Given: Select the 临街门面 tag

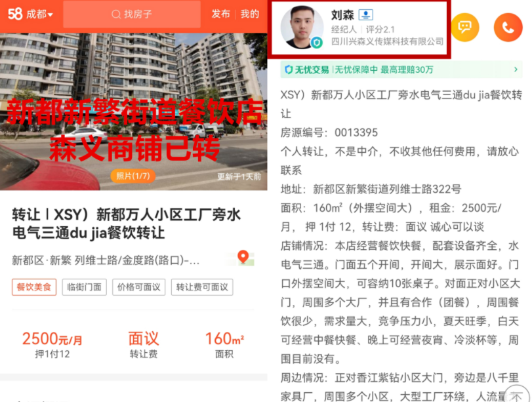Looking at the screenshot, I should tap(85, 287).
